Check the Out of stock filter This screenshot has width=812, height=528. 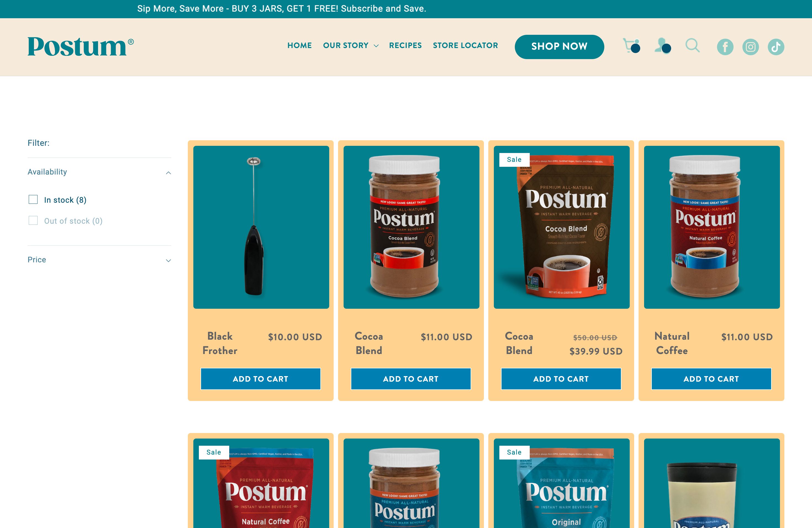(x=33, y=221)
